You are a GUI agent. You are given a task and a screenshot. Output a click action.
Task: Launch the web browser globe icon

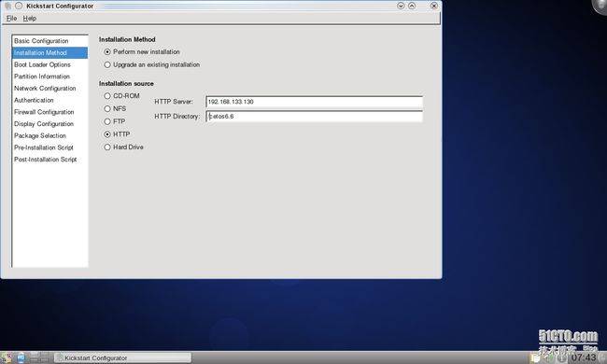[x=21, y=357]
